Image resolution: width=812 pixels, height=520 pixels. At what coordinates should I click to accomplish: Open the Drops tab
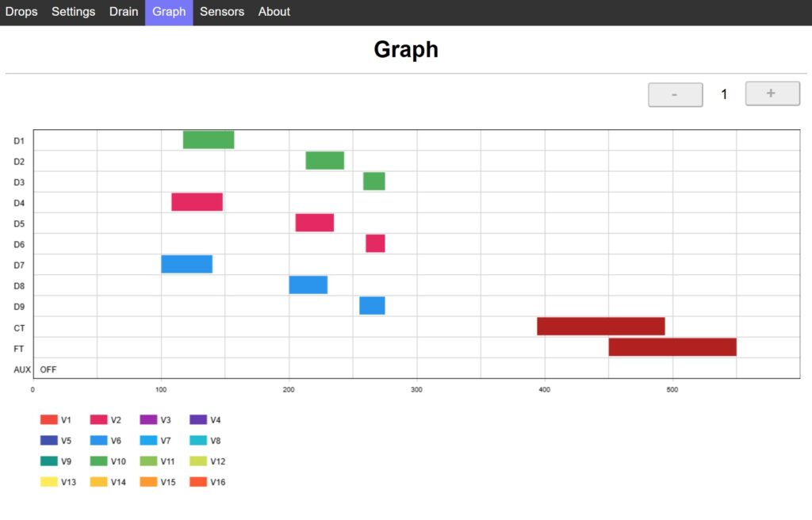[x=21, y=12]
